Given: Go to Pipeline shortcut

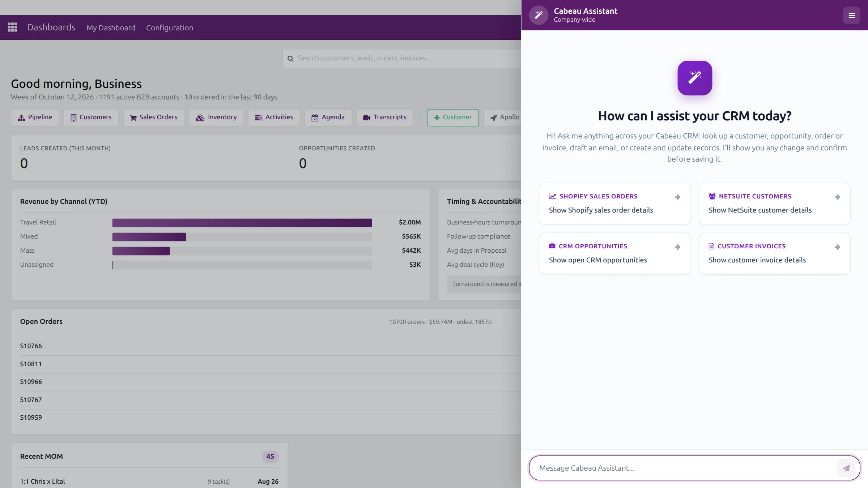Looking at the screenshot, I should coord(35,117).
